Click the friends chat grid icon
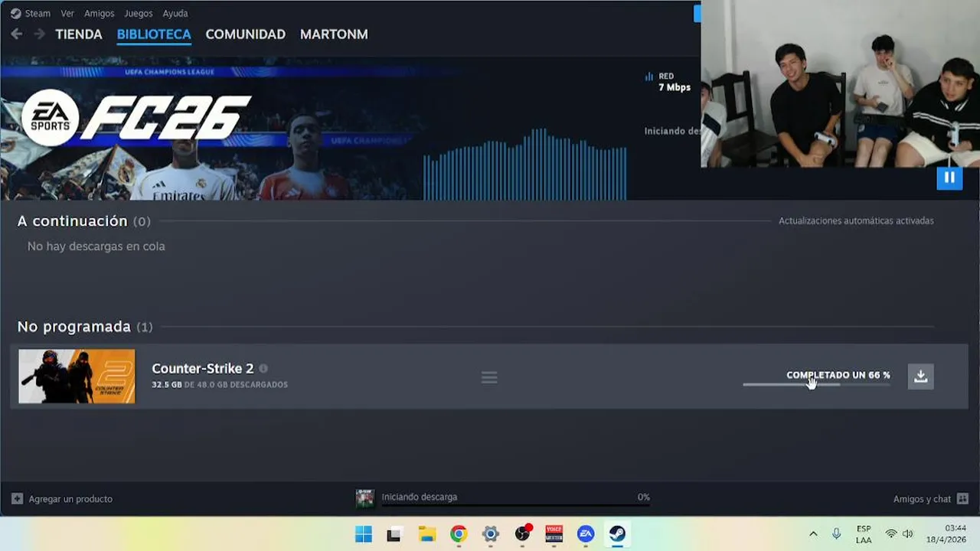The image size is (980, 551). click(x=962, y=499)
